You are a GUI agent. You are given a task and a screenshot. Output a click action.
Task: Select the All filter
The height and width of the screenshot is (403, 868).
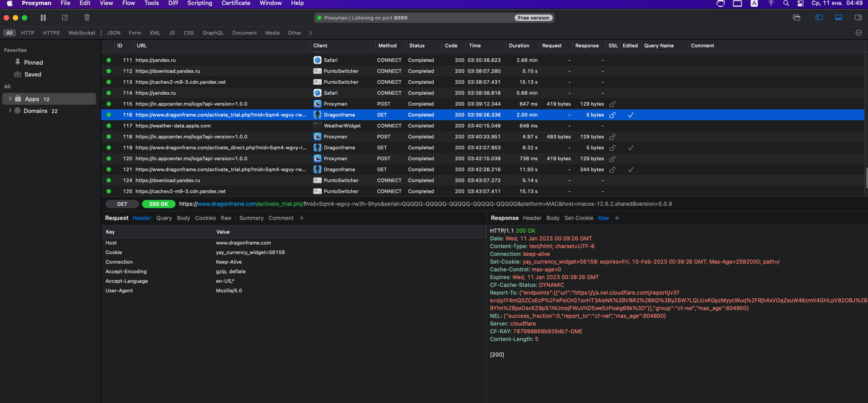[x=10, y=33]
